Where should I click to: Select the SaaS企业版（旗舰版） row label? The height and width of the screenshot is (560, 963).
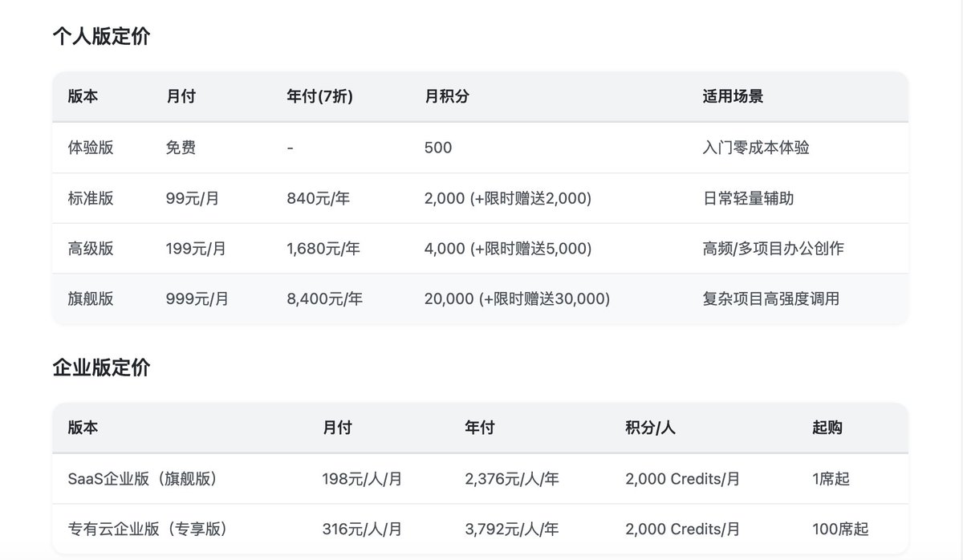pos(143,479)
